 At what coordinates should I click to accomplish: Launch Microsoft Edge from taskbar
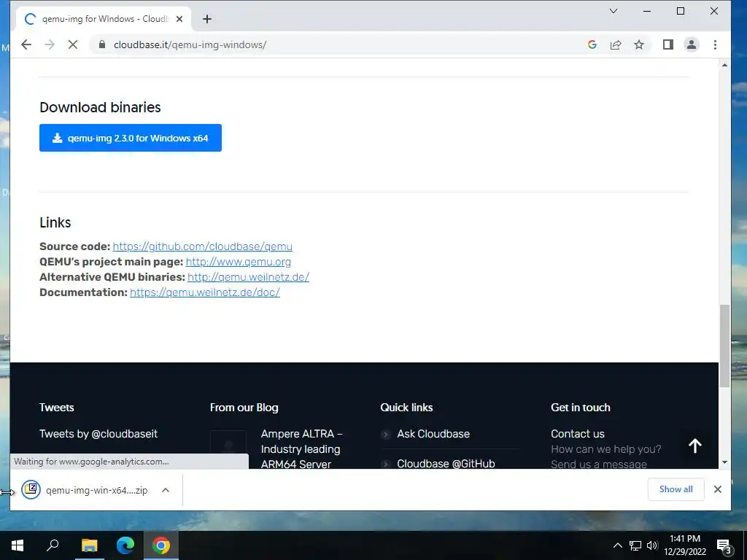pyautogui.click(x=125, y=545)
